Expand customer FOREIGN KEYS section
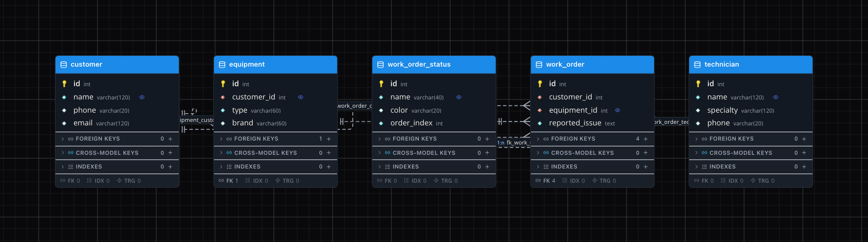The height and width of the screenshot is (242, 868). coord(63,139)
